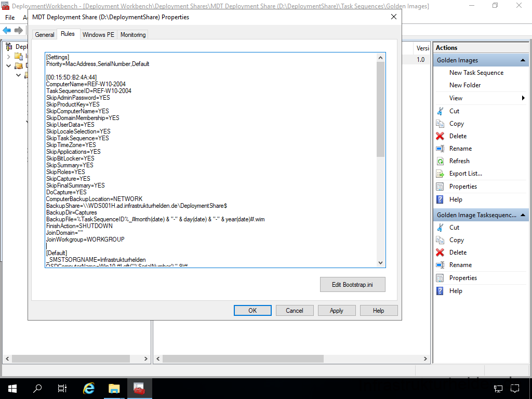Click the dialog Help button

pyautogui.click(x=379, y=311)
